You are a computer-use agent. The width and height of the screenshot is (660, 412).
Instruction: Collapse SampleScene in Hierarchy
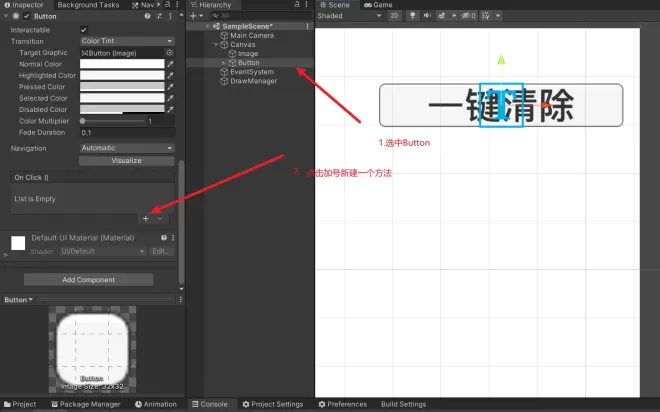(208, 26)
